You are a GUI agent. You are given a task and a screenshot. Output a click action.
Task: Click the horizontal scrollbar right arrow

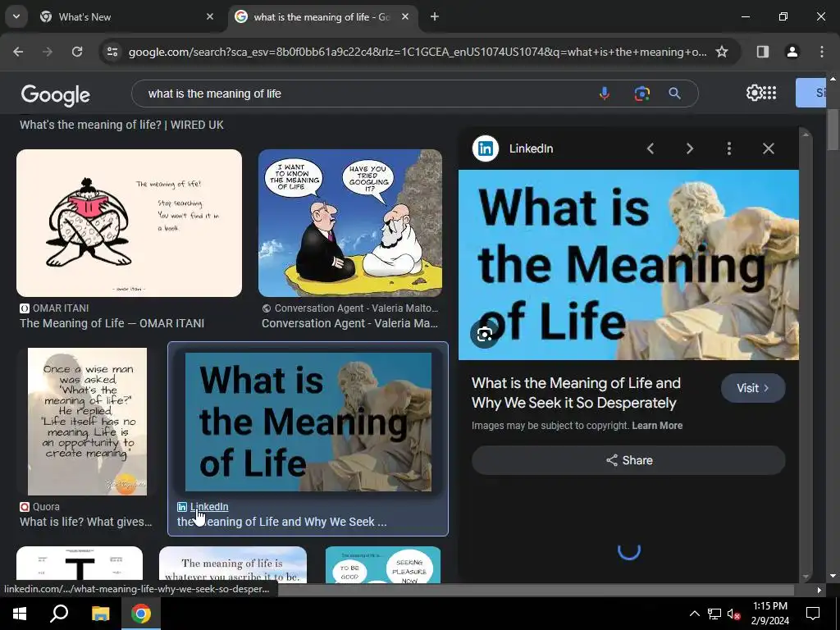(x=819, y=590)
